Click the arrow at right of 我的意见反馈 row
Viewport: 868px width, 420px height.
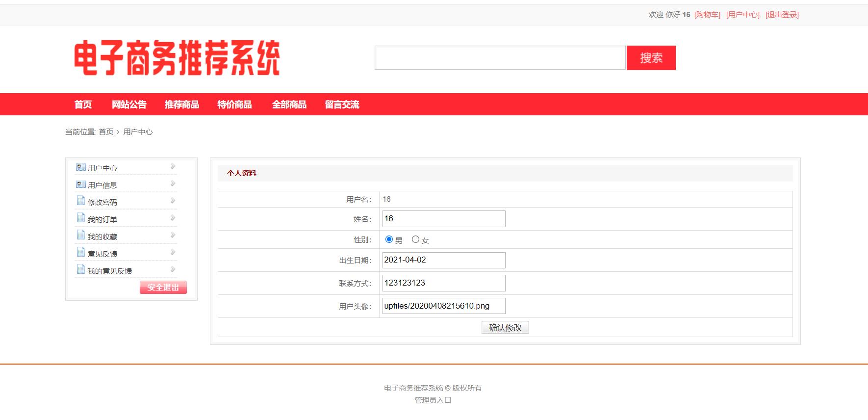coord(173,269)
